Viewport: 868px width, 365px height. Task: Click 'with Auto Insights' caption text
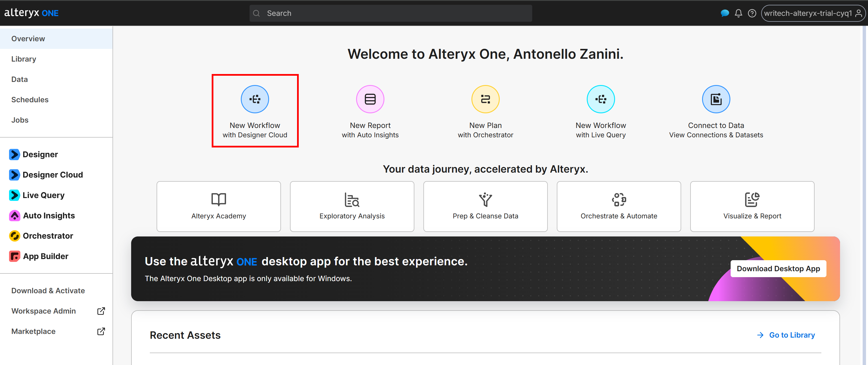(x=370, y=135)
